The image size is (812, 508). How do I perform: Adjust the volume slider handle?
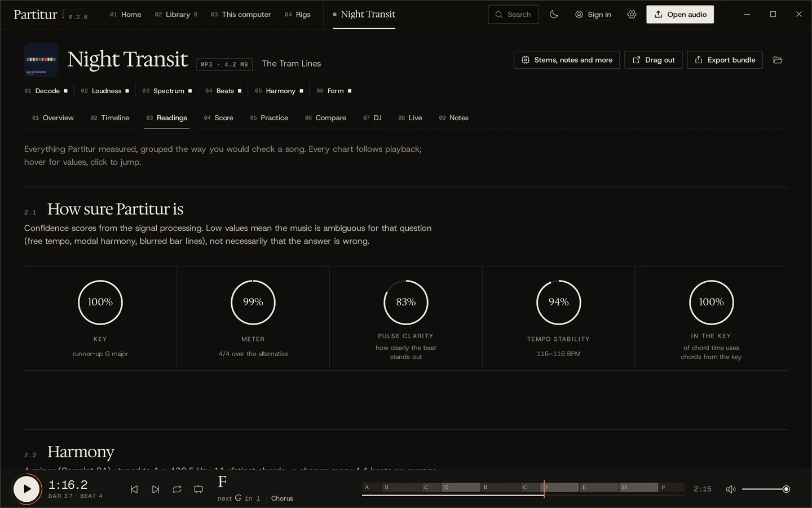[786, 489]
